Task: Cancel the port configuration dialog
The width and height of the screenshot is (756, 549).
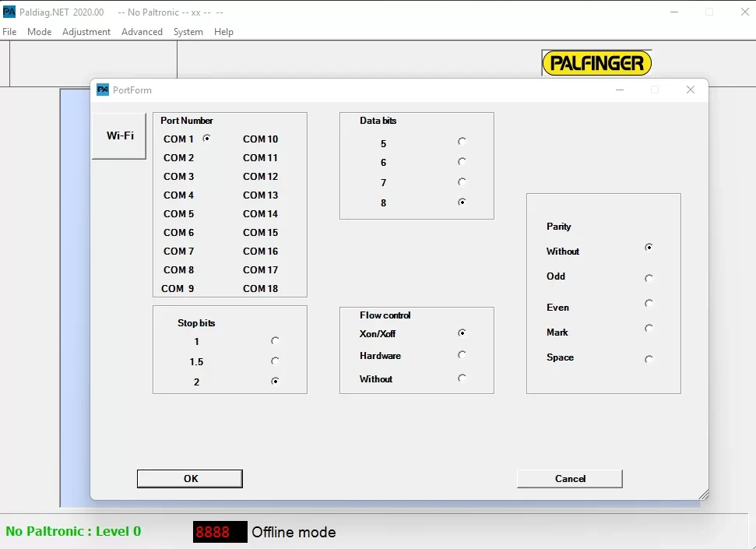Action: coord(570,479)
